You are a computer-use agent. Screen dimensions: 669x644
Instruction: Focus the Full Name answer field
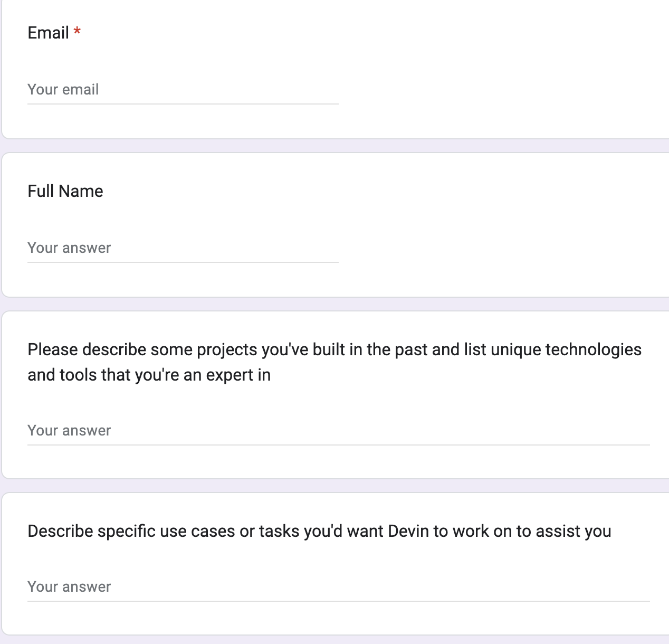(x=183, y=248)
